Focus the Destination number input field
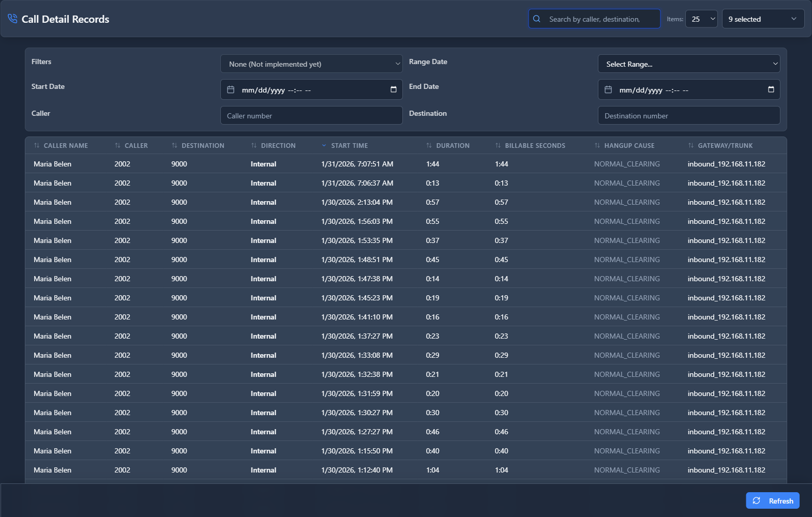Image resolution: width=812 pixels, height=517 pixels. coord(688,116)
